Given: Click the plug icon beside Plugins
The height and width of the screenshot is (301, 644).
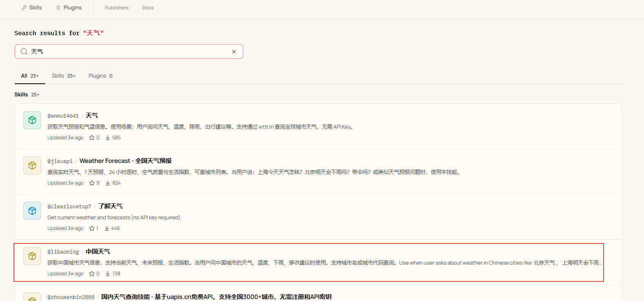Looking at the screenshot, I should 58,8.
